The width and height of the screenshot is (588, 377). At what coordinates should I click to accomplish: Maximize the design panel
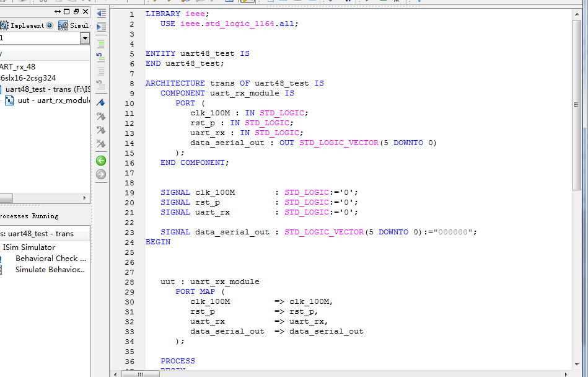[x=67, y=12]
